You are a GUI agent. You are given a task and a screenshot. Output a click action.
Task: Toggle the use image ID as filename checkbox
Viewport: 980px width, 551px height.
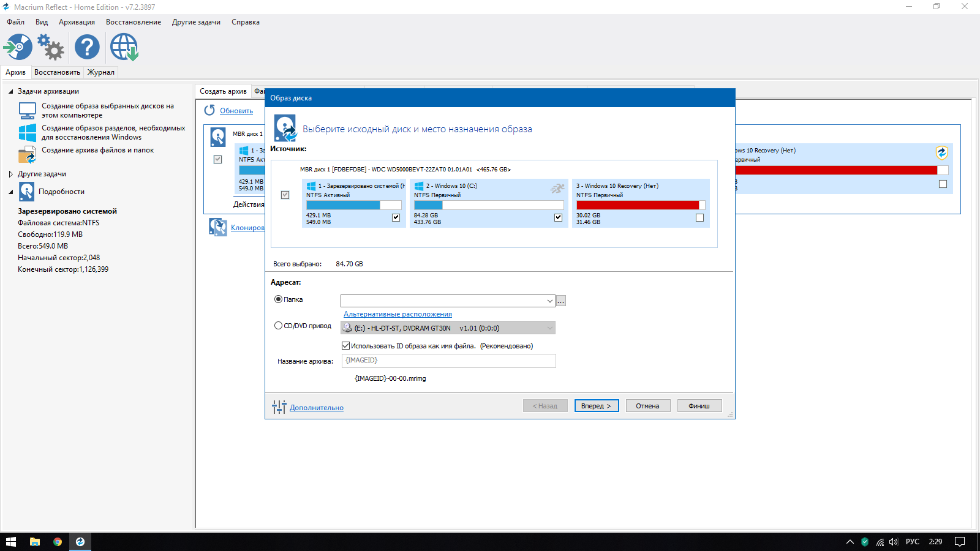(345, 346)
